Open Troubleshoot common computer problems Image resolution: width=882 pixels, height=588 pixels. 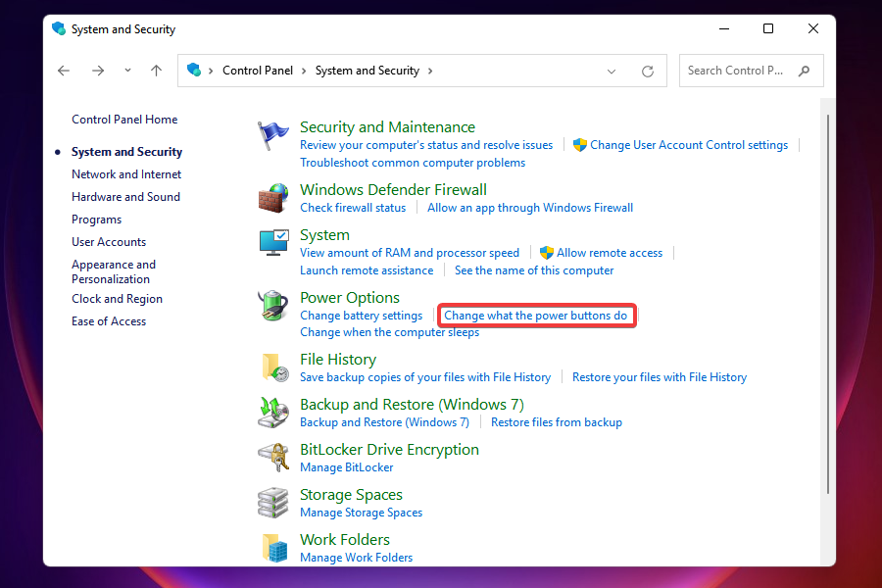(x=413, y=163)
